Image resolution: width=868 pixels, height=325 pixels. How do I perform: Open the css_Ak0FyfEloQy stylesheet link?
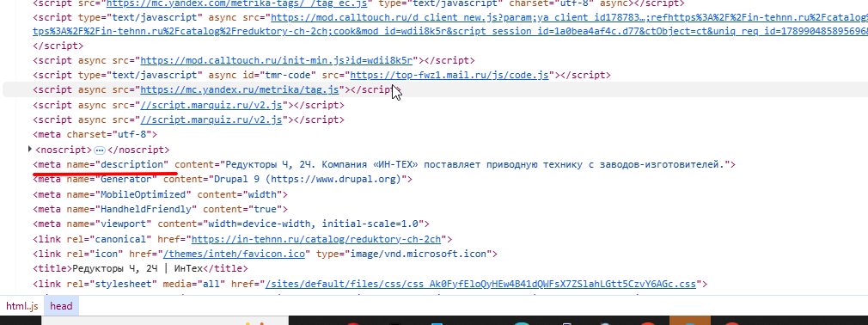(480, 284)
